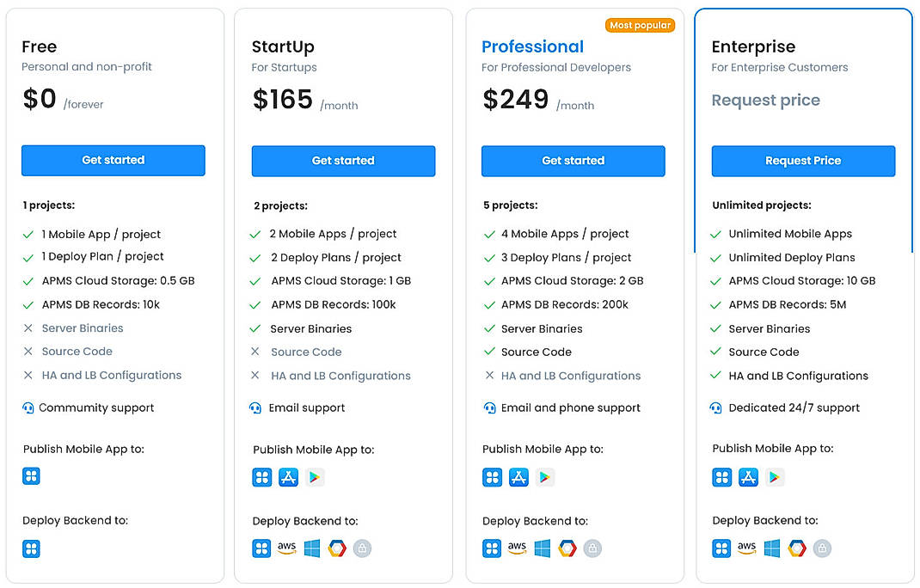Viewport: 920px width, 588px height.
Task: Click the checkmark next to Server Binaries in StartUp
Action: click(255, 328)
